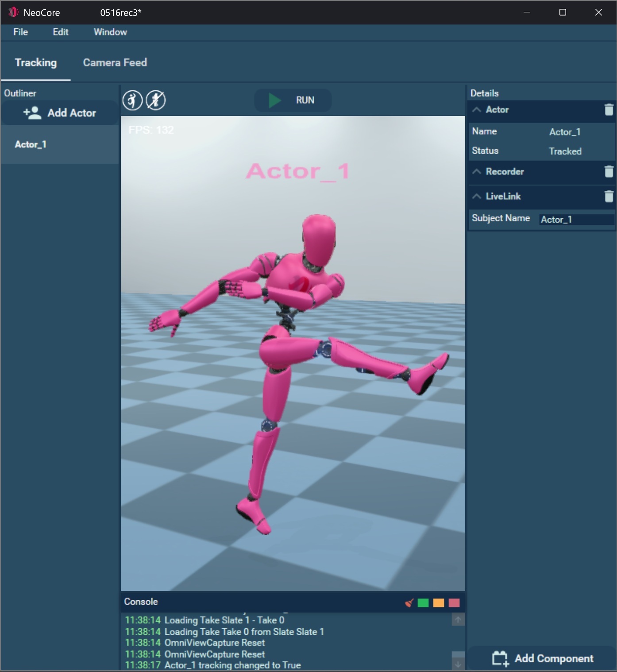This screenshot has width=617, height=672.
Task: Delete the Recorder component with trash icon
Action: click(609, 172)
